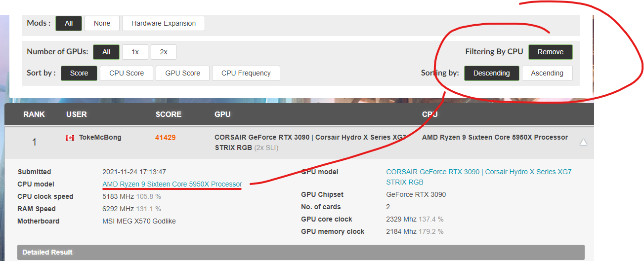Click the GPU column header
The width and height of the screenshot is (644, 261).
tap(222, 114)
